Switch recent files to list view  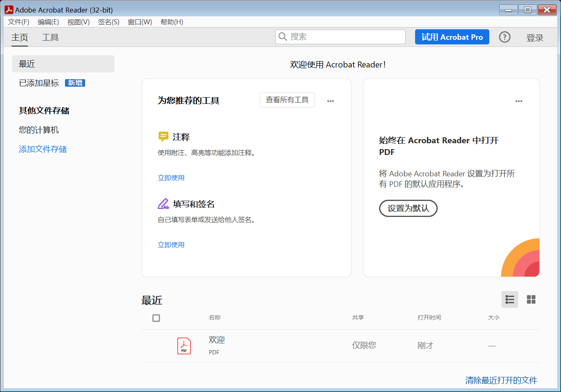510,299
